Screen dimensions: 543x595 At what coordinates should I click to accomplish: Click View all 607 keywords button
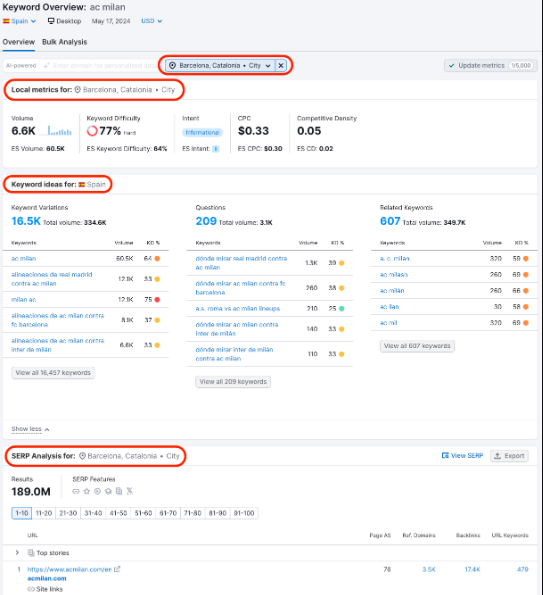click(417, 346)
